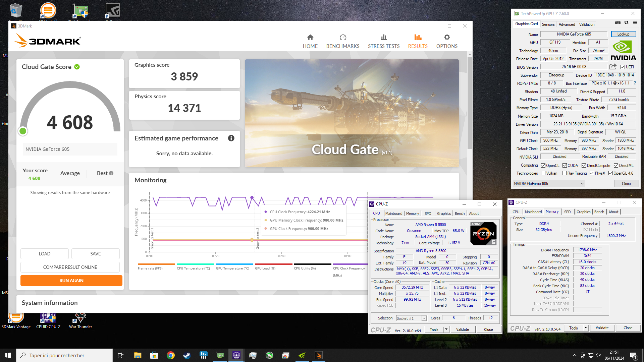644x362 pixels.
Task: Toggle the OpenGL 4.6 checkbox in GPU-Z
Action: (610, 173)
